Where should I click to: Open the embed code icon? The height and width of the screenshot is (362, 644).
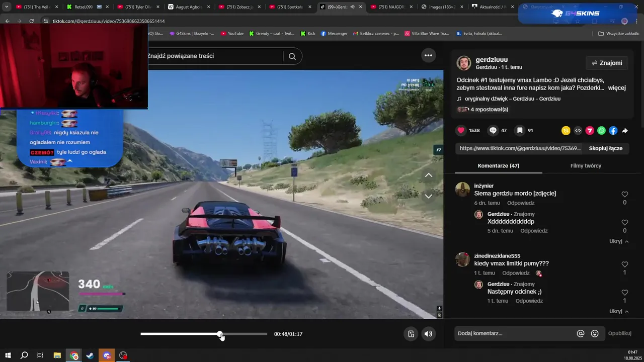(x=578, y=131)
